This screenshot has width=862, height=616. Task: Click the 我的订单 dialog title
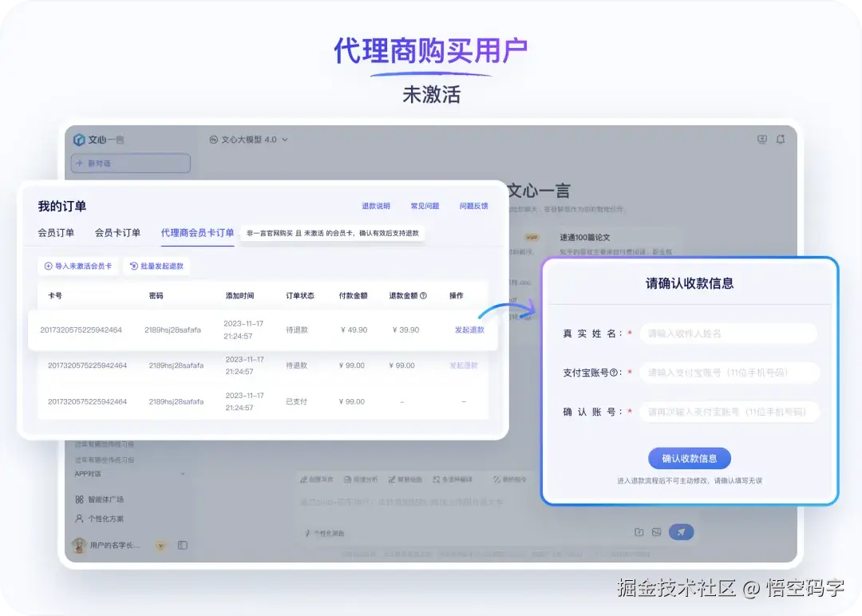click(x=62, y=206)
